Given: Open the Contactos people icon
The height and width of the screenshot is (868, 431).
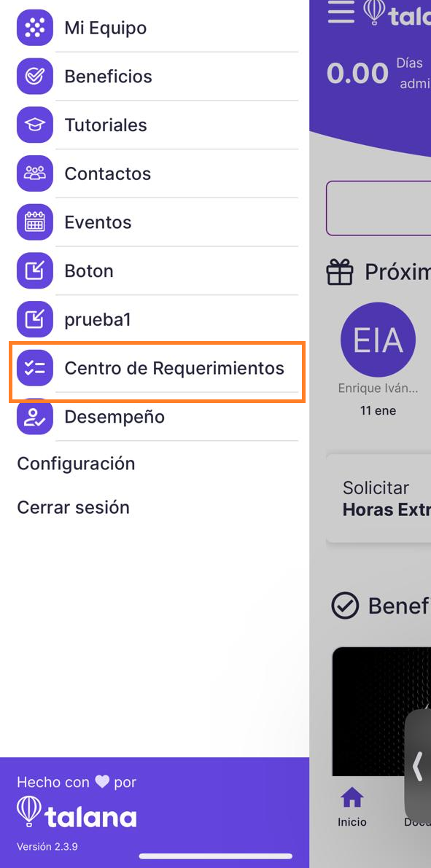Looking at the screenshot, I should [x=35, y=174].
